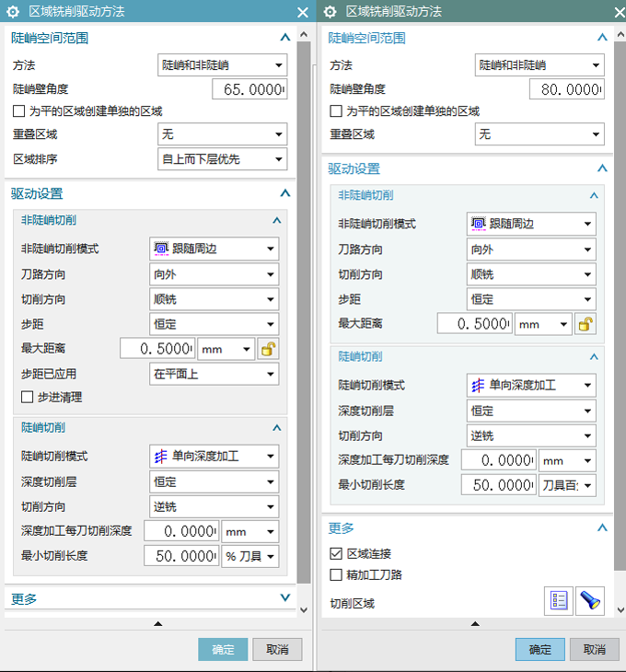Viewport: 626px width, 672px height.
Task: Collapse the 驱动设置 section in right dialog
Action: coord(602,168)
